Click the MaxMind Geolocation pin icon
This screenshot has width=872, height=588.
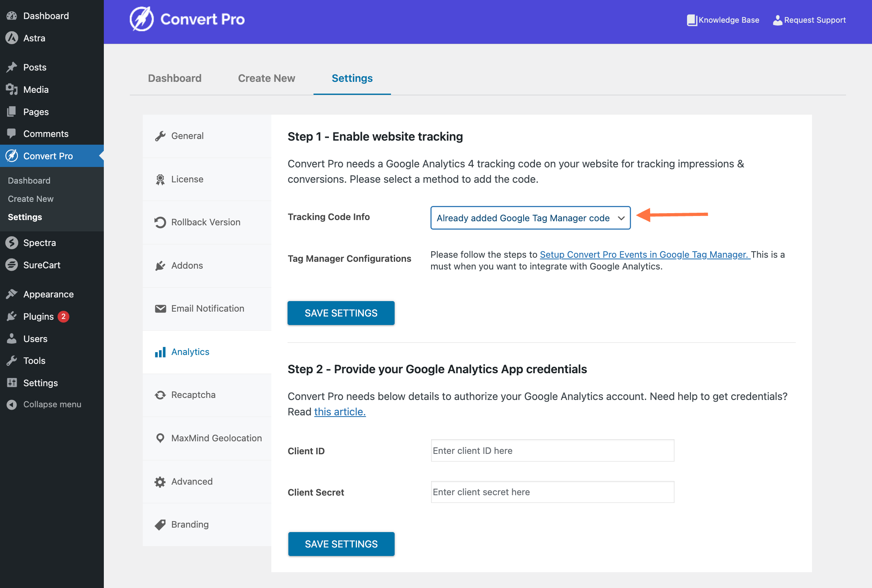pos(160,438)
